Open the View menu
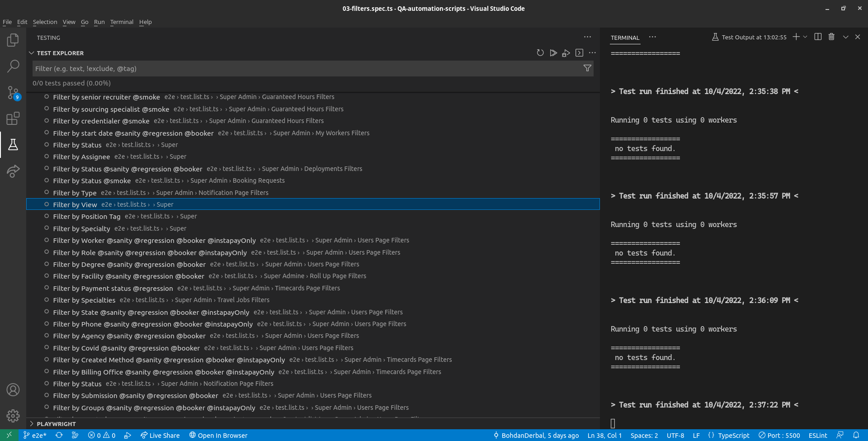This screenshot has height=441, width=868. pos(69,22)
